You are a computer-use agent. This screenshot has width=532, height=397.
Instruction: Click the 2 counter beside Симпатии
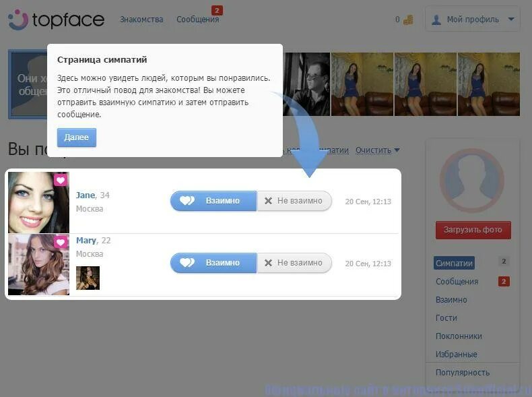pyautogui.click(x=504, y=261)
